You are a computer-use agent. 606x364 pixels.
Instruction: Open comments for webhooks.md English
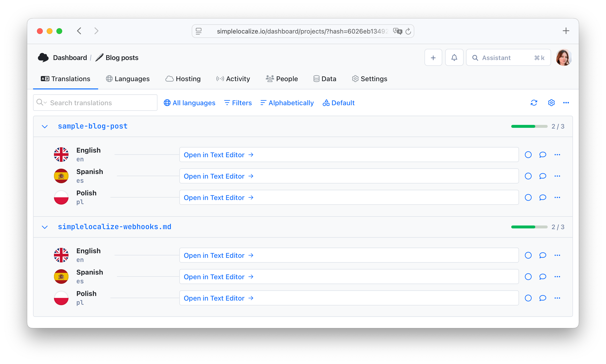(x=543, y=255)
